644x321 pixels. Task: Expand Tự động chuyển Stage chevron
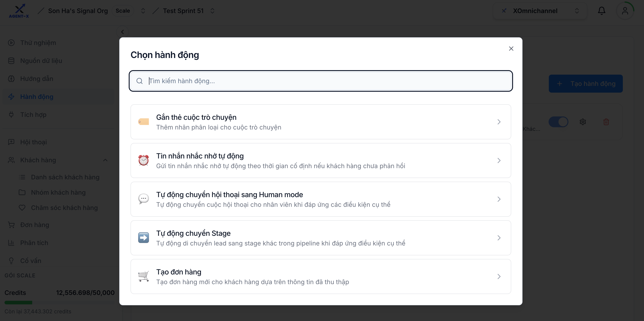499,238
